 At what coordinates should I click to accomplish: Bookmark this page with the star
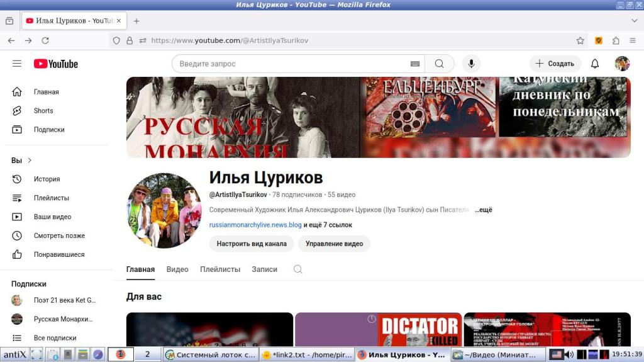pos(580,40)
